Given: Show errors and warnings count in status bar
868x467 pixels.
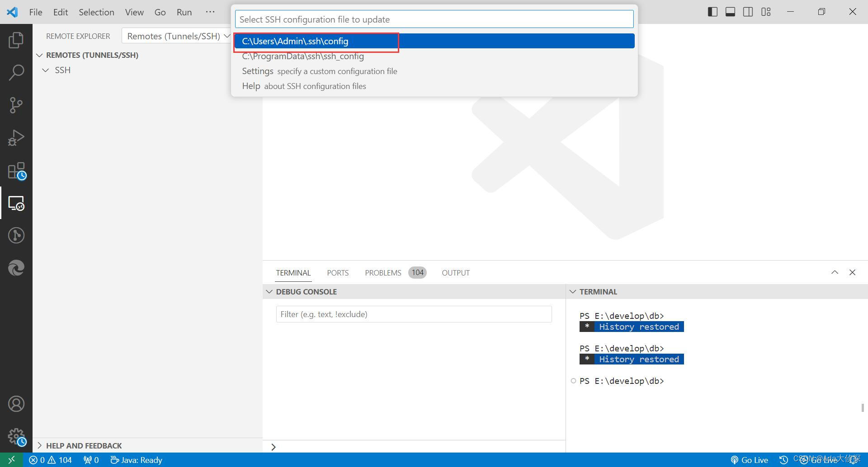Looking at the screenshot, I should tap(51, 460).
